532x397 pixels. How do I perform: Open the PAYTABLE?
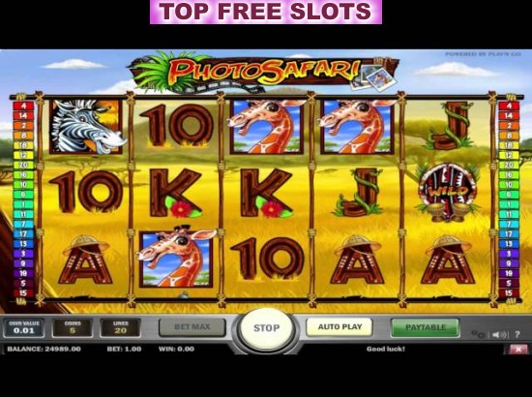pyautogui.click(x=426, y=327)
